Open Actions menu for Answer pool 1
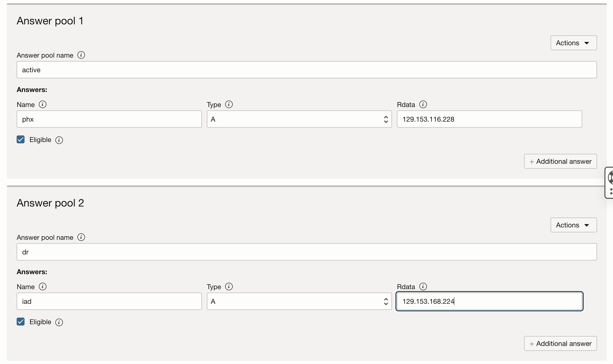Image resolution: width=613 pixels, height=364 pixels. pyautogui.click(x=573, y=43)
